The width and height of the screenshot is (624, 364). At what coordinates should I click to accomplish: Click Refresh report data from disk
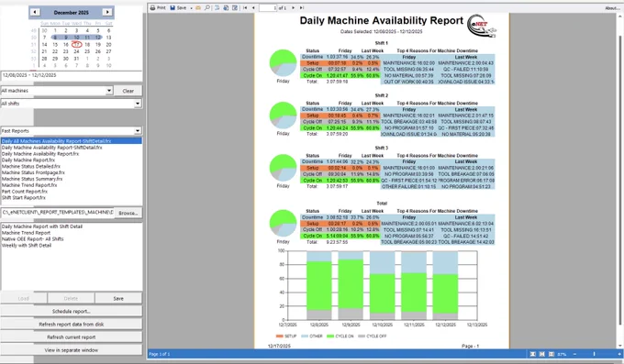coord(72,325)
